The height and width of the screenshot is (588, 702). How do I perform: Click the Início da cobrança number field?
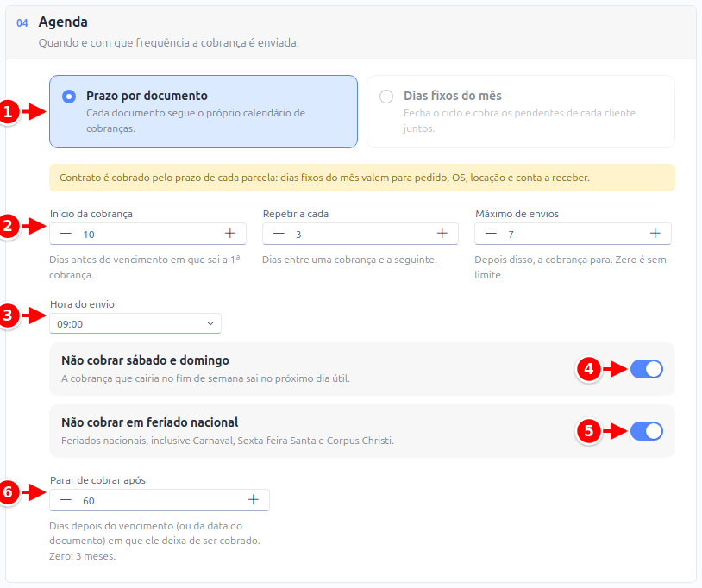[147, 234]
